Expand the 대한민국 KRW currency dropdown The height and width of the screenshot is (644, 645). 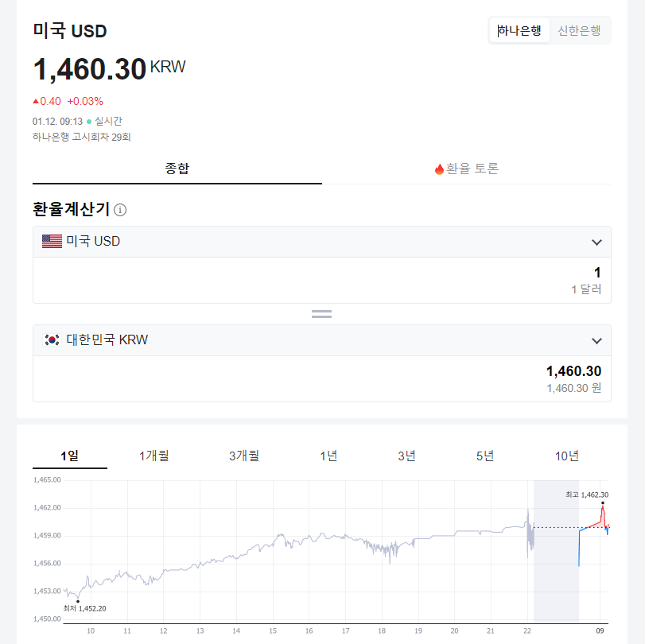pyautogui.click(x=596, y=340)
